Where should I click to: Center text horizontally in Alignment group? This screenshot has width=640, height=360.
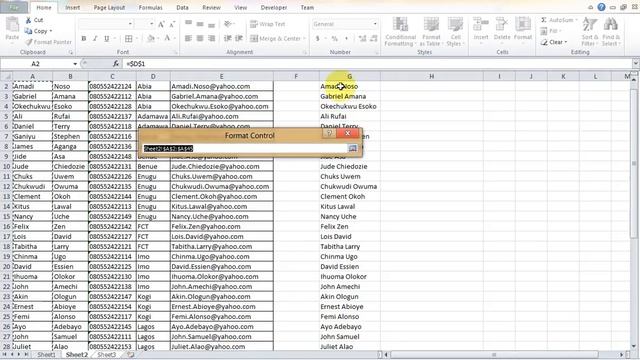click(200, 38)
